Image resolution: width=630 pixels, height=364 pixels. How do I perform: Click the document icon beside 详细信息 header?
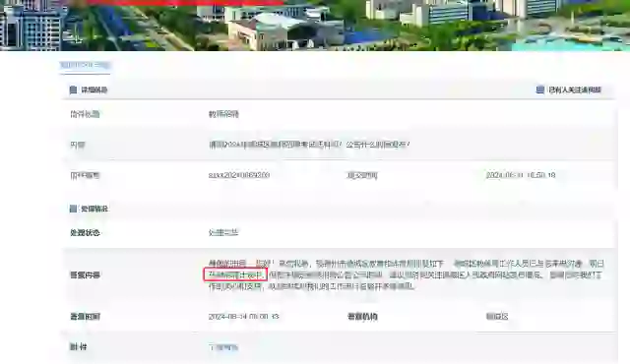[73, 90]
